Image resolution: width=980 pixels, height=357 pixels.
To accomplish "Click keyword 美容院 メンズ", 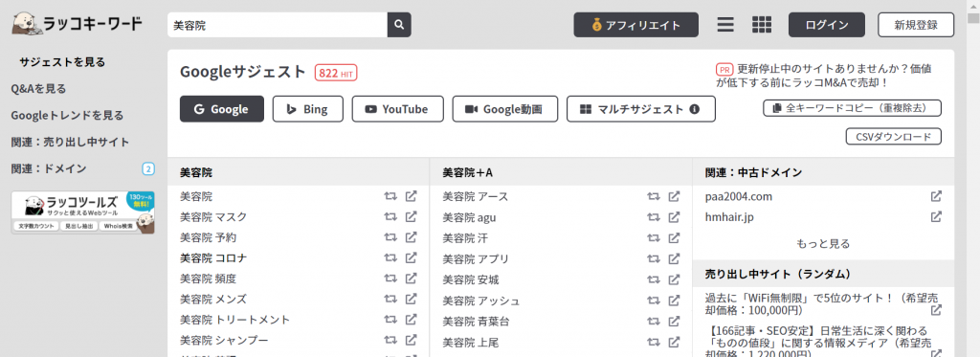I will (x=213, y=299).
